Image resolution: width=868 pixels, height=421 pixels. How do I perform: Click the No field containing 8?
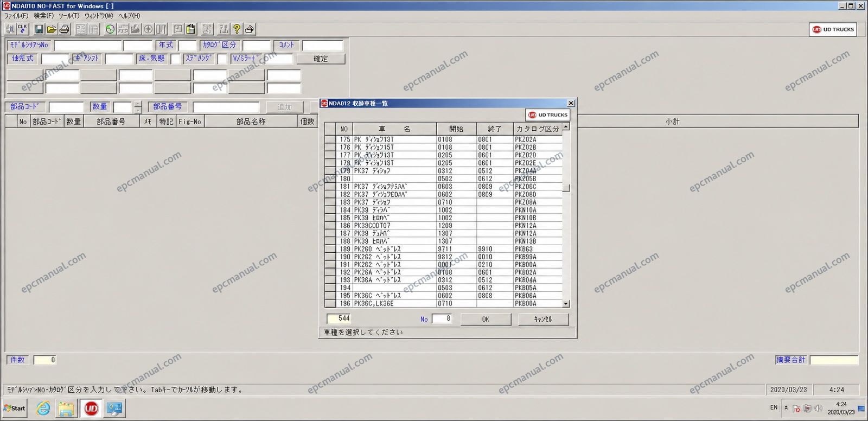(x=442, y=318)
